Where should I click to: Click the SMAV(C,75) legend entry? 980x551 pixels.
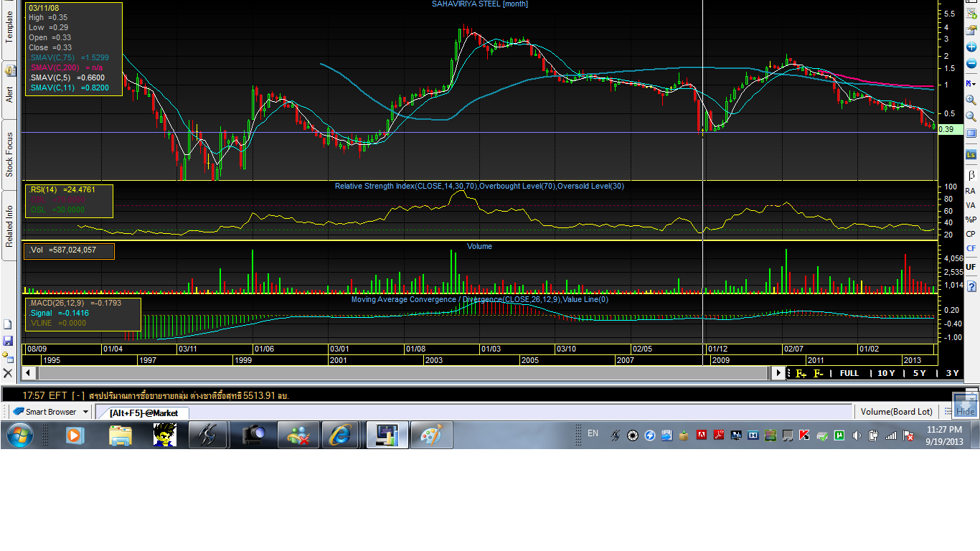(69, 57)
